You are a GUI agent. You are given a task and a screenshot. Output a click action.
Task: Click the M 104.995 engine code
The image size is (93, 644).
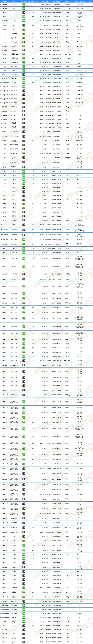click(80, 614)
